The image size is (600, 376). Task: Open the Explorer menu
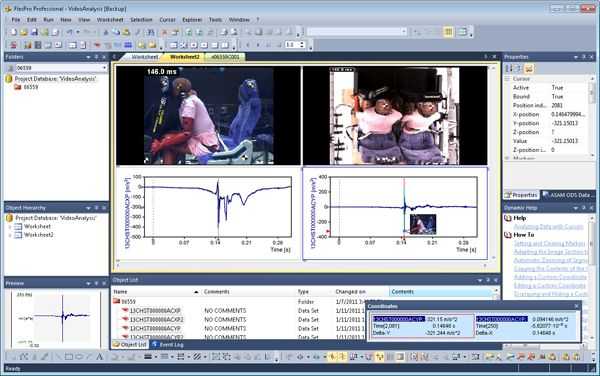pos(192,20)
